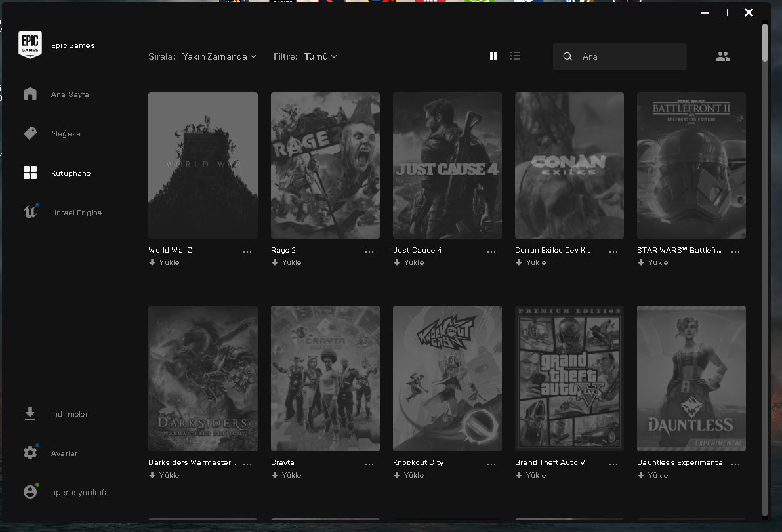The image size is (782, 532).
Task: Open Just Cause 4 three-dot options
Action: point(492,252)
